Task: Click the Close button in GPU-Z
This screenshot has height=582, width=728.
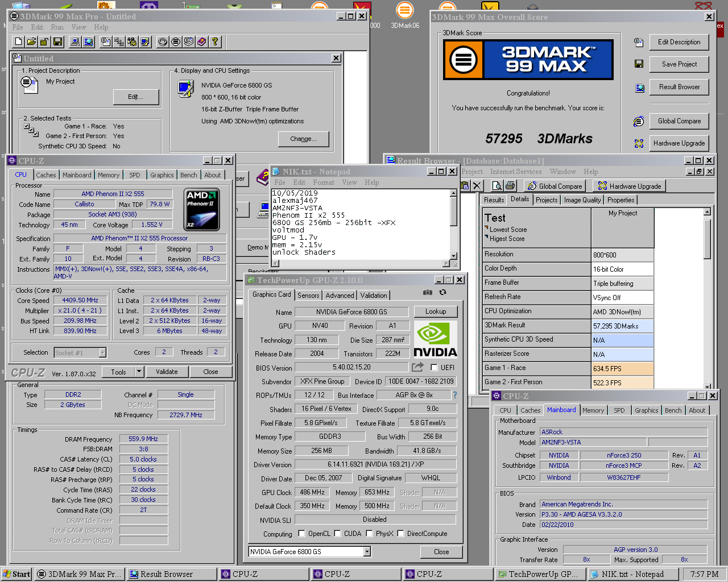Action: coord(441,552)
